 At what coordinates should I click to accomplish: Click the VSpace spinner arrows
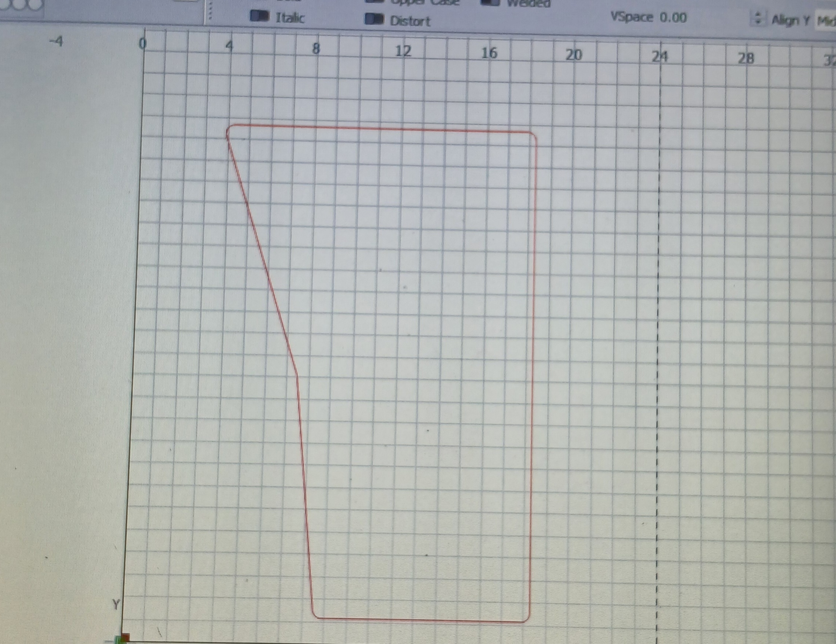pyautogui.click(x=757, y=18)
